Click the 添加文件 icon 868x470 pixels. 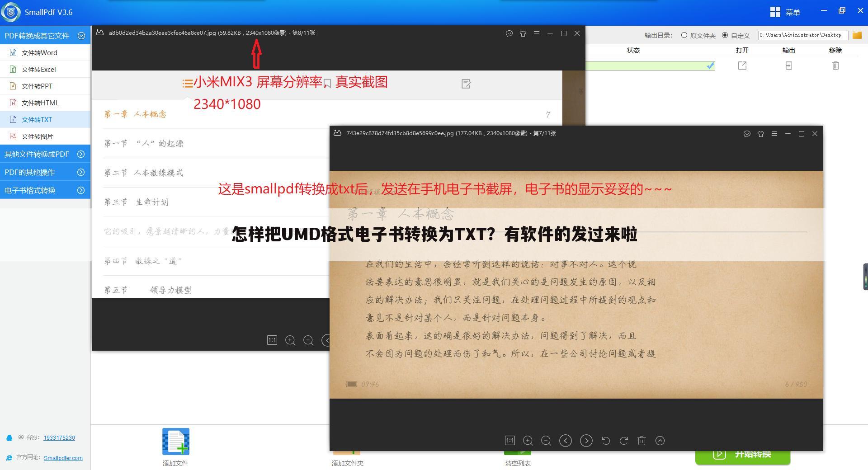tap(175, 442)
